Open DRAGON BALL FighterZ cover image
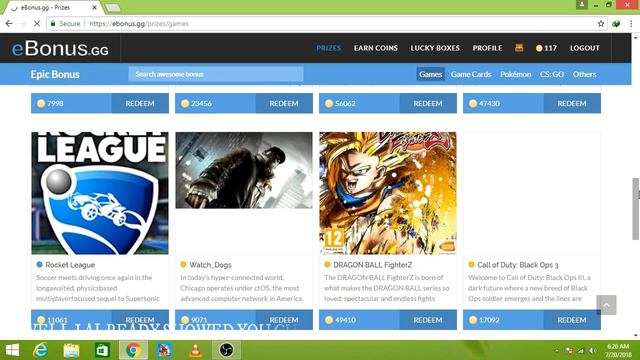This screenshot has width=640, height=360. click(x=388, y=193)
